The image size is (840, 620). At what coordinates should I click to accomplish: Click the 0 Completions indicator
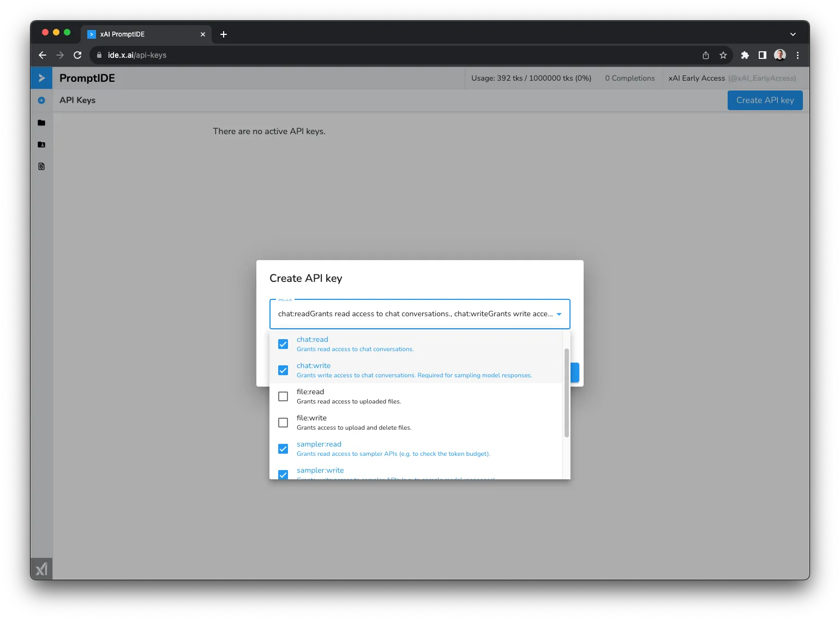[x=630, y=78]
